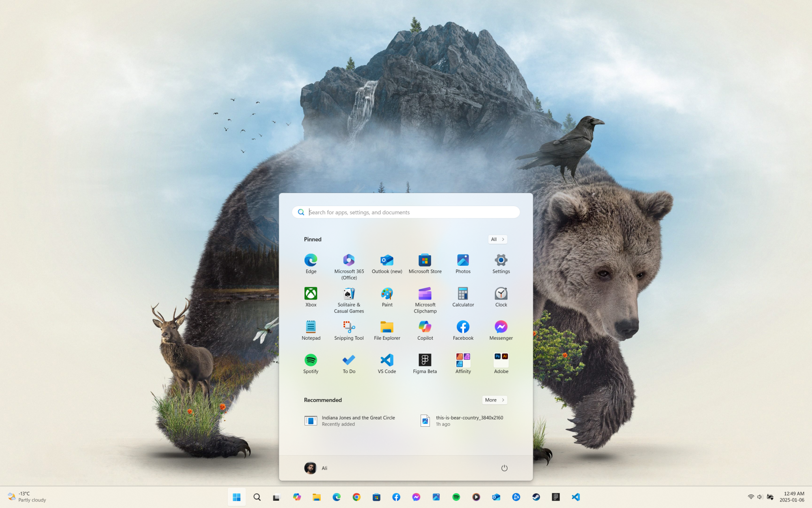This screenshot has width=812, height=508.
Task: Expand the Adobe app folder
Action: [501, 363]
